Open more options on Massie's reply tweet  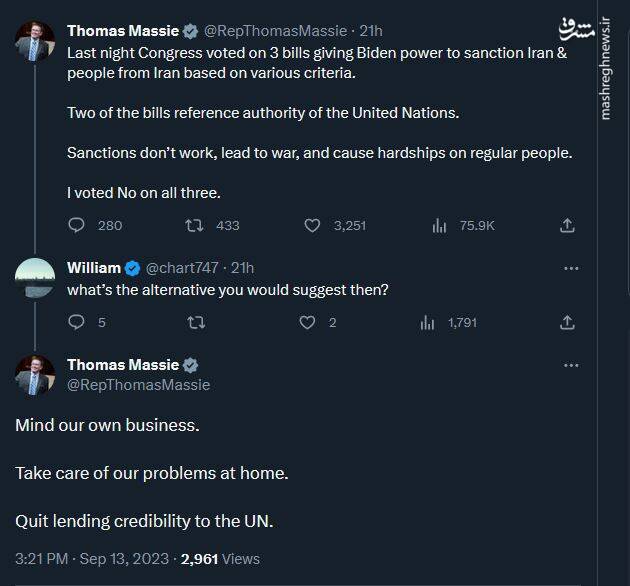coord(571,365)
